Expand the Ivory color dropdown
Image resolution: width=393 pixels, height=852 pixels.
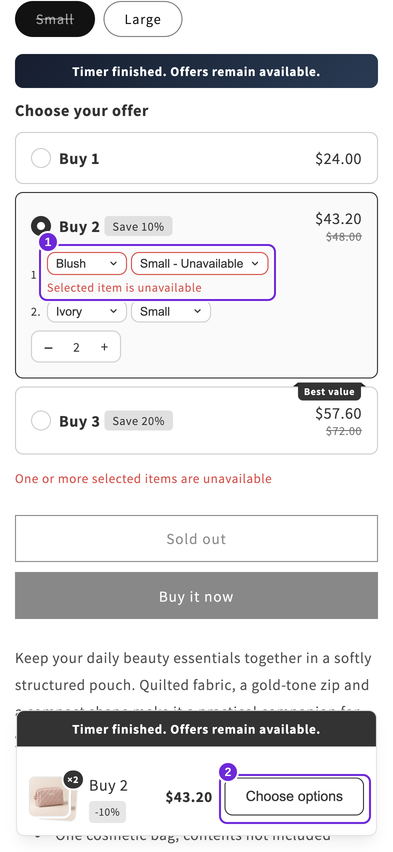point(87,311)
